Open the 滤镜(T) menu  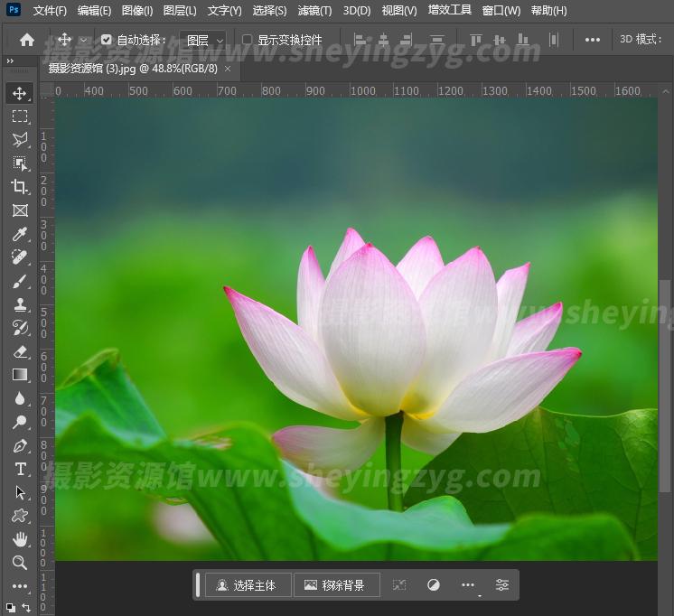(314, 11)
